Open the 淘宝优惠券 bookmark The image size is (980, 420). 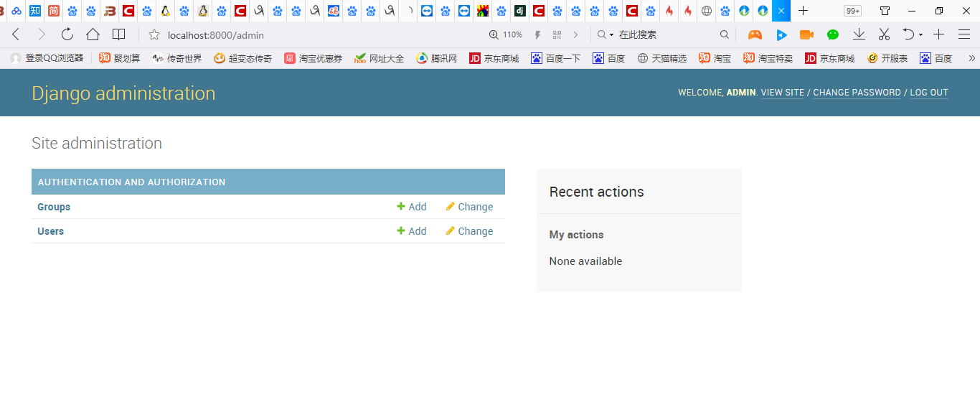[x=313, y=58]
